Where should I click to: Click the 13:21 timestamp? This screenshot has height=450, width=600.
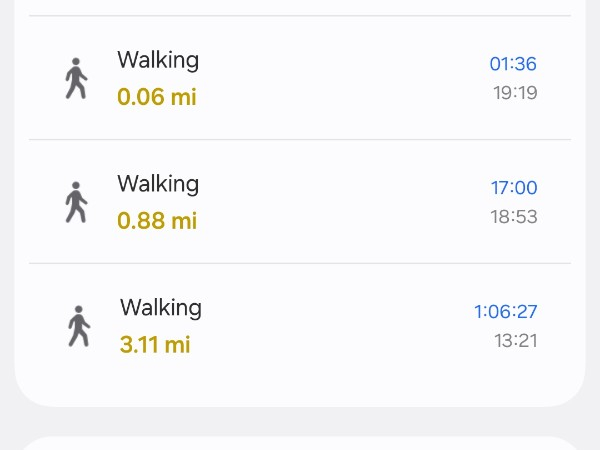coord(516,341)
